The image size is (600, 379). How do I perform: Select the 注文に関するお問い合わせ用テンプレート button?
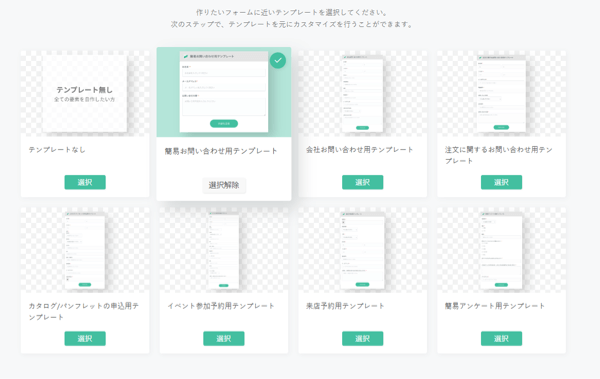pos(501,182)
